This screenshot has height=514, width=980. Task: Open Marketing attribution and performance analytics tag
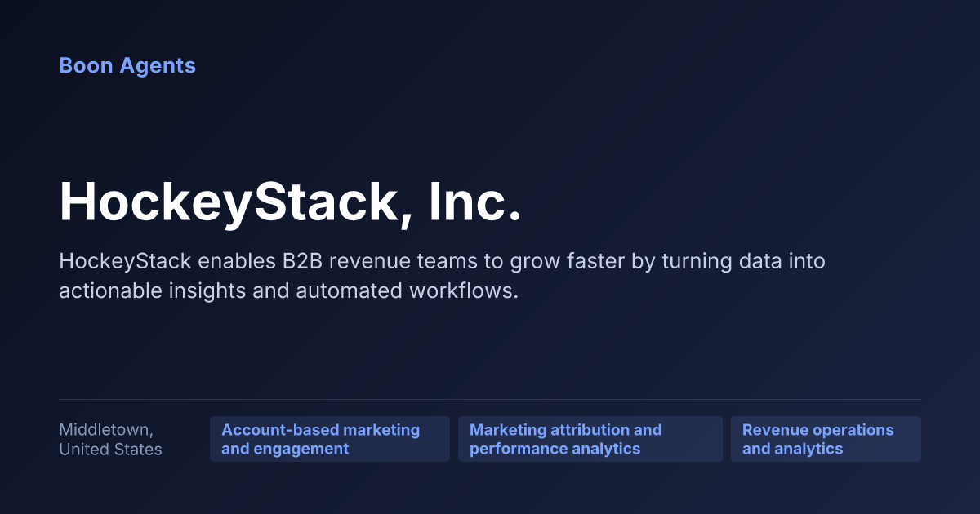(590, 439)
